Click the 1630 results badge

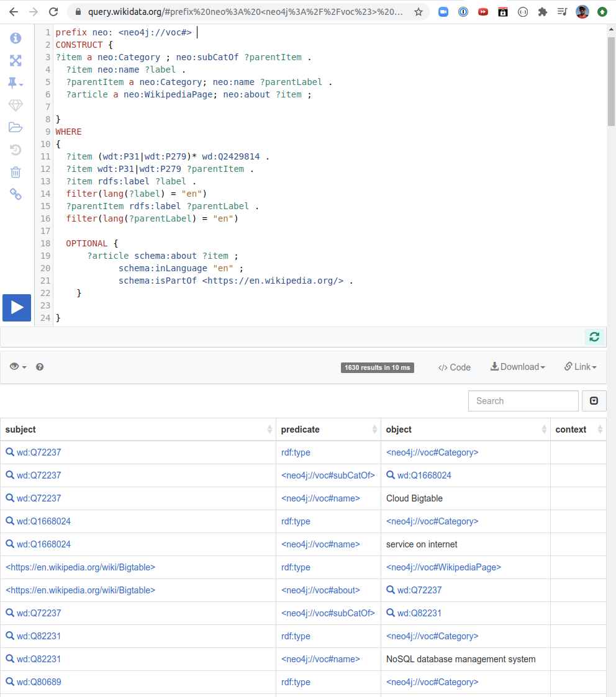click(377, 367)
